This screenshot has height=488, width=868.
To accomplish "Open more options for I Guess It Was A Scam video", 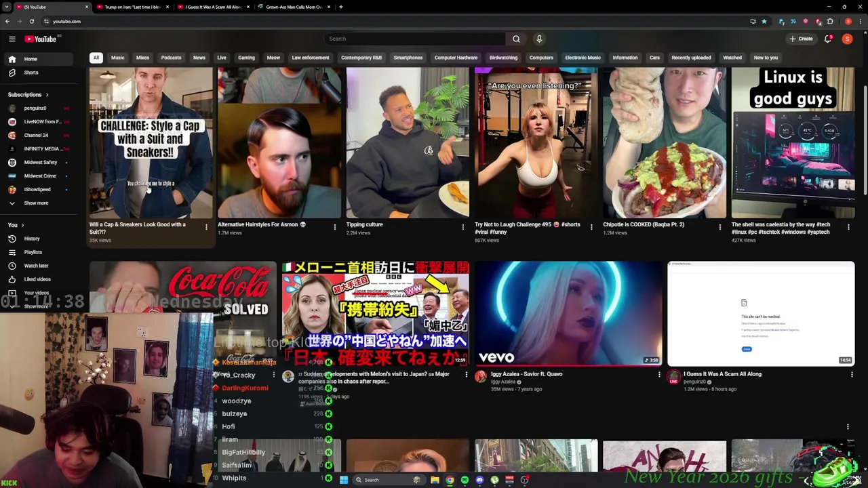I will pos(852,374).
